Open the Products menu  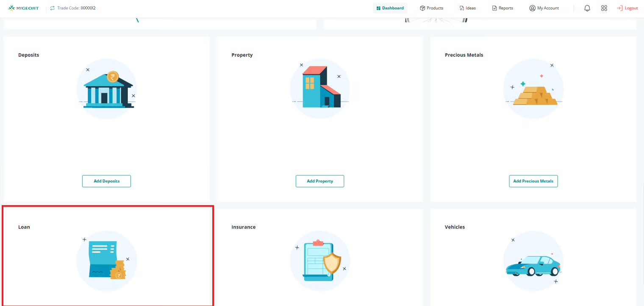tap(431, 8)
